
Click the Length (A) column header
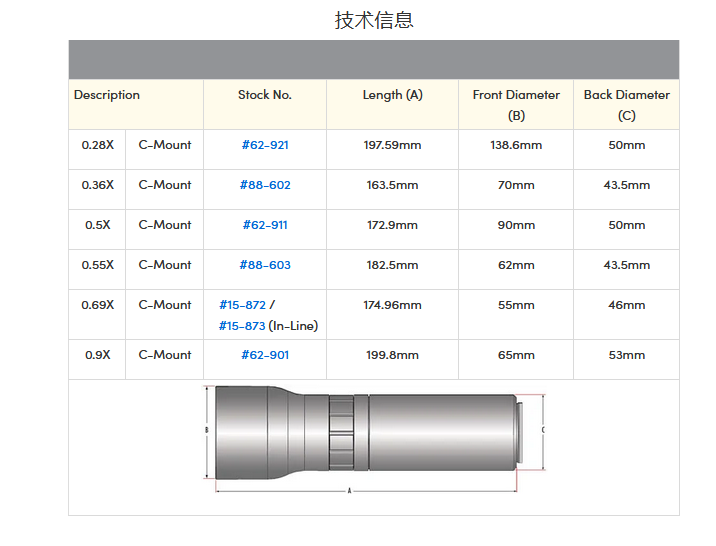392,95
